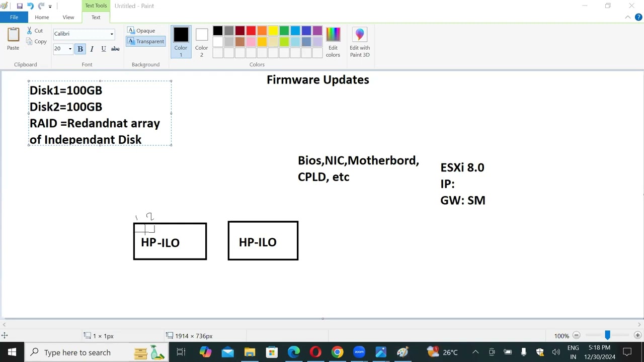Copy the selection using Copy button

36,42
